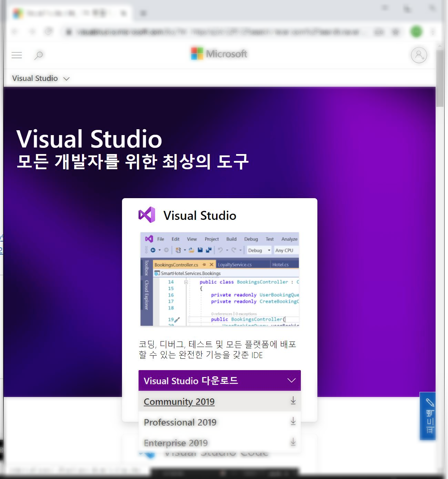Click the '모든 개발자를 위한 최상의 도구' headline
The width and height of the screenshot is (448, 479).
pos(132,161)
